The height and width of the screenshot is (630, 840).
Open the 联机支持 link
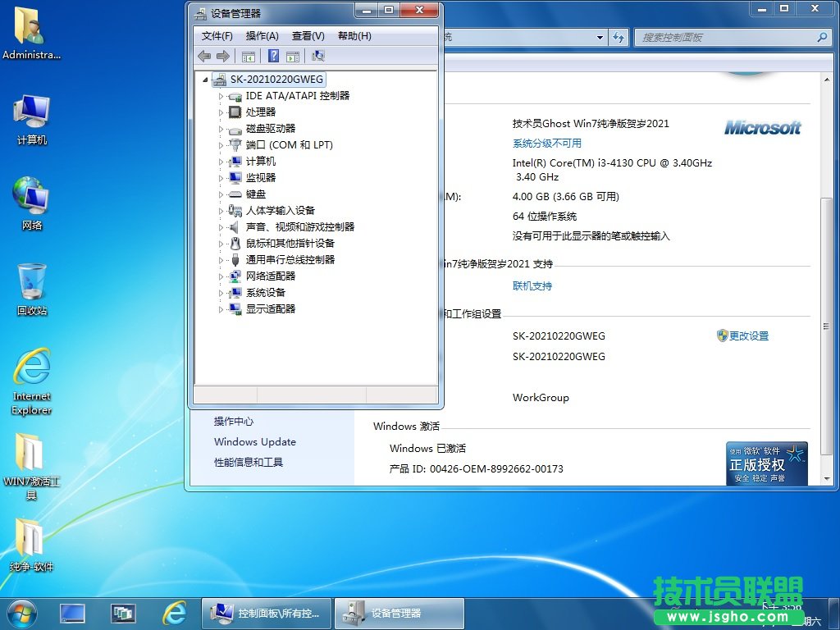[532, 285]
